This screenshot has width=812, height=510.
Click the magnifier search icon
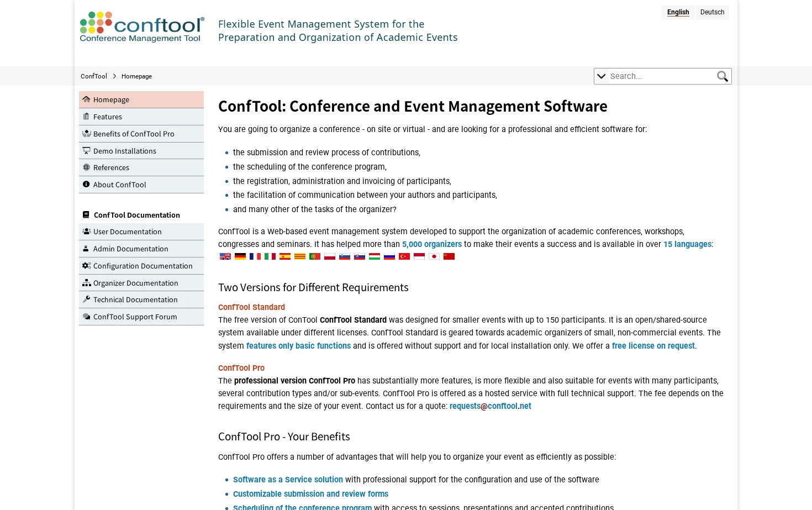[x=723, y=76]
